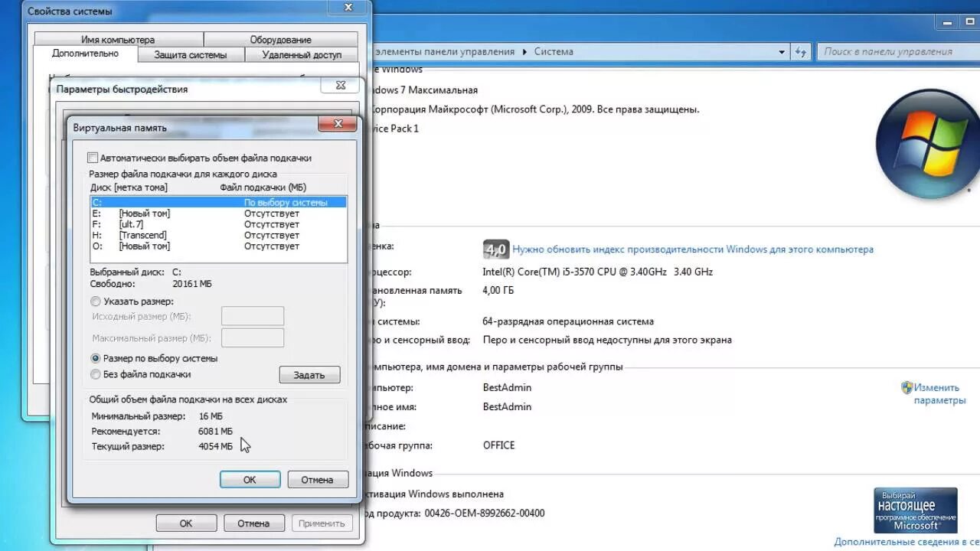Screen dimensions: 980x551
Task: Choose 'Без файла подкачки' radio option
Action: pos(96,374)
